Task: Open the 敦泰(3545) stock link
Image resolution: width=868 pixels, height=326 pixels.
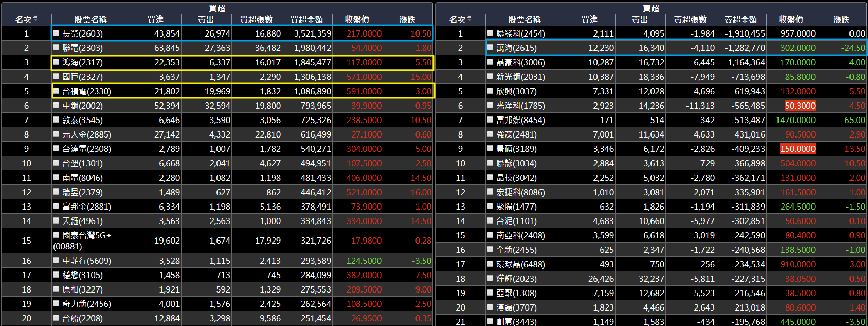Action: 82,120
